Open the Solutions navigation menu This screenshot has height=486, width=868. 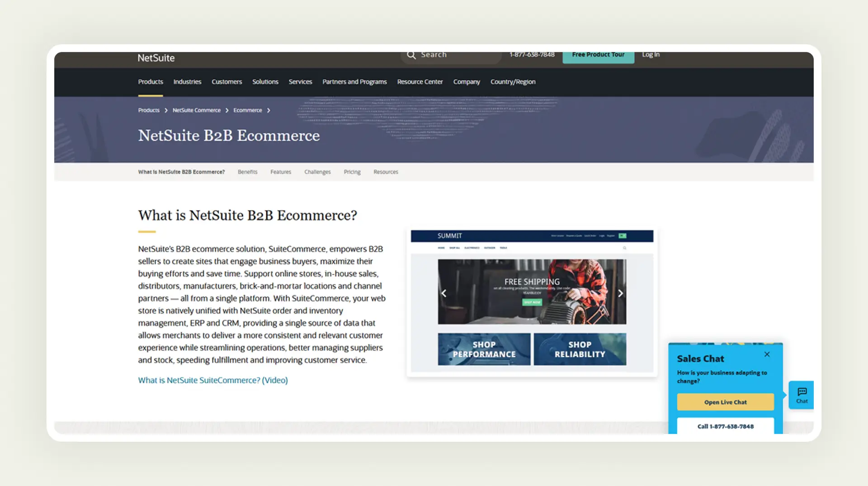click(x=265, y=82)
